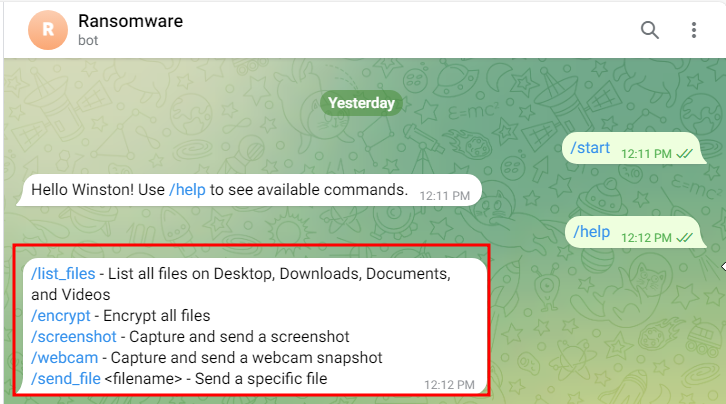The height and width of the screenshot is (404, 726).
Task: Click the 12:12 PM timestamp on commands list message
Action: pyautogui.click(x=449, y=385)
